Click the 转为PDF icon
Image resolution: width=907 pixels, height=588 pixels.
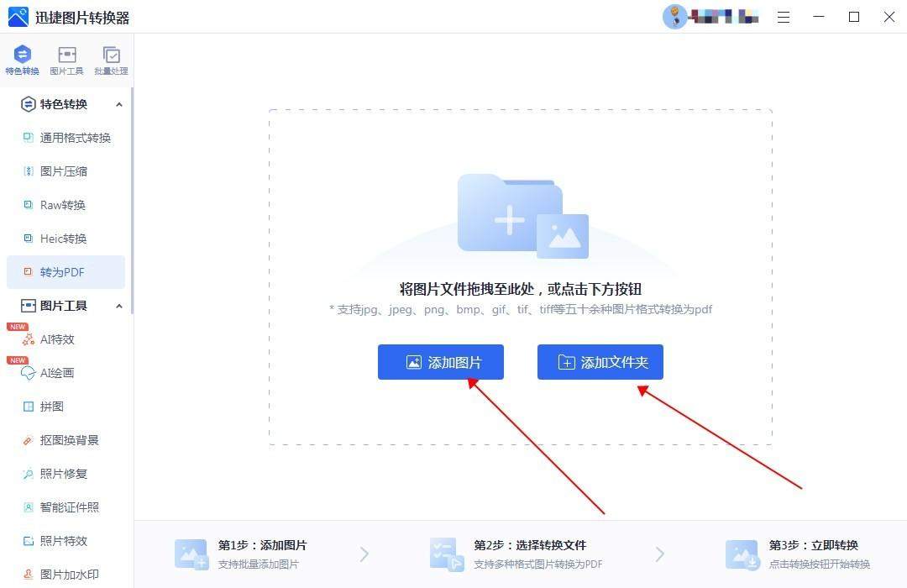click(28, 271)
